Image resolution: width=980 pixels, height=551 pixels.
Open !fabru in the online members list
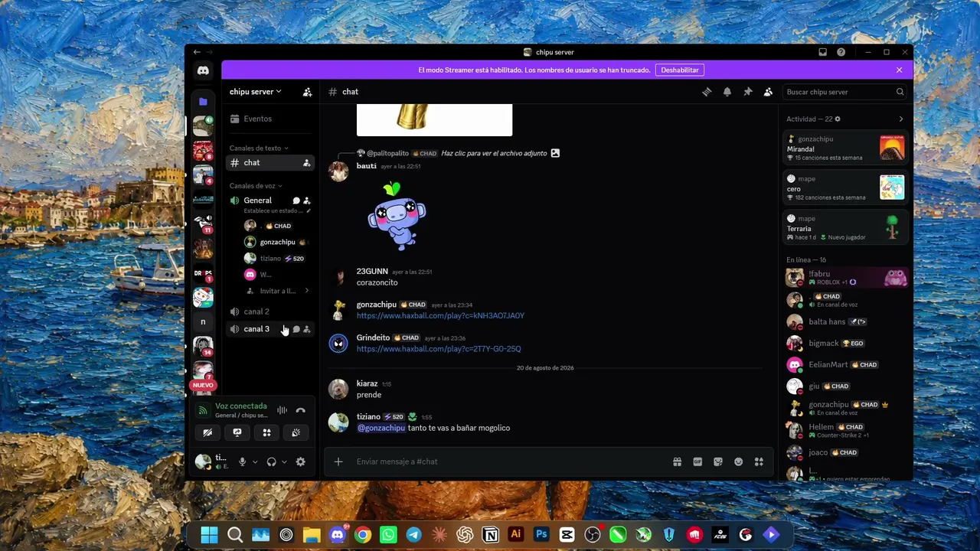pyautogui.click(x=846, y=277)
